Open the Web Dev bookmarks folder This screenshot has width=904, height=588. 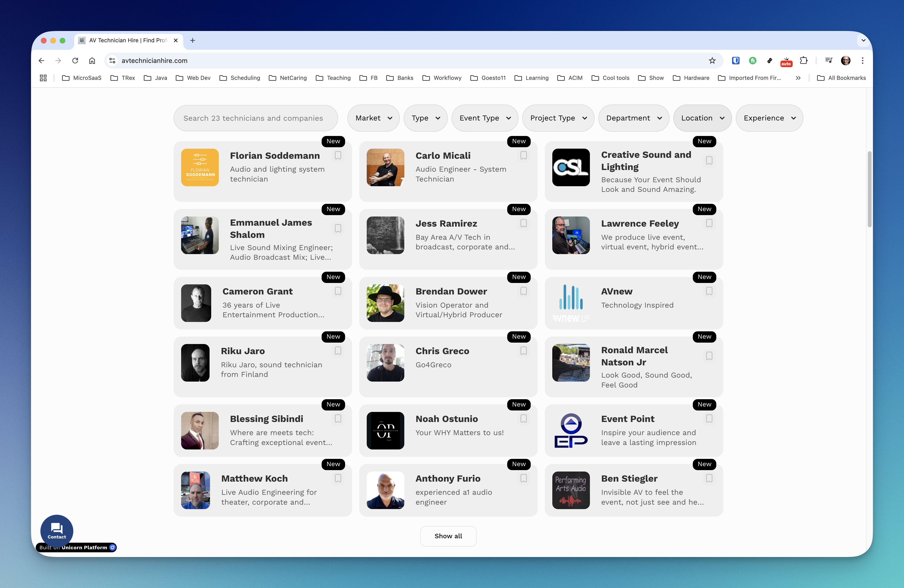coord(193,78)
